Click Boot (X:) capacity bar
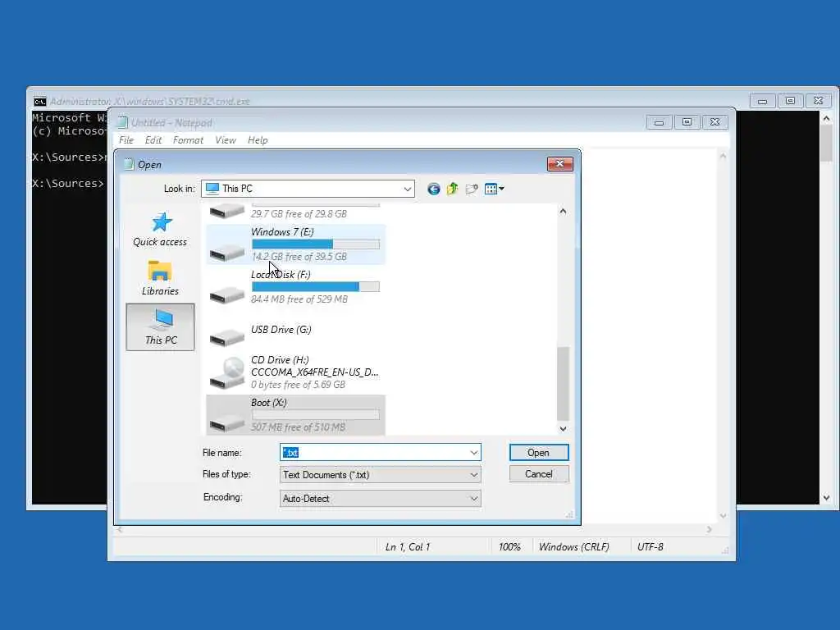This screenshot has width=840, height=630. [316, 414]
